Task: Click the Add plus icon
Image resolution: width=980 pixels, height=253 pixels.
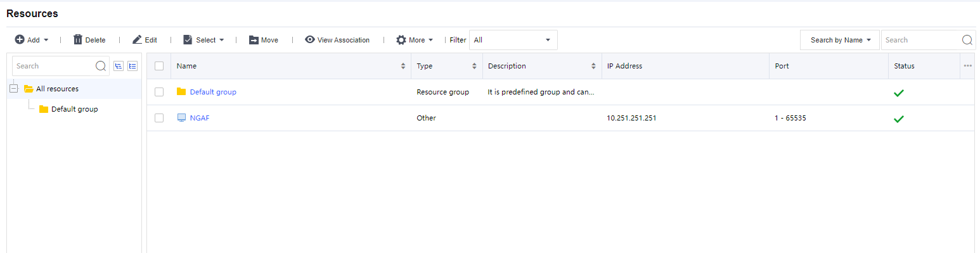Action: (20, 40)
